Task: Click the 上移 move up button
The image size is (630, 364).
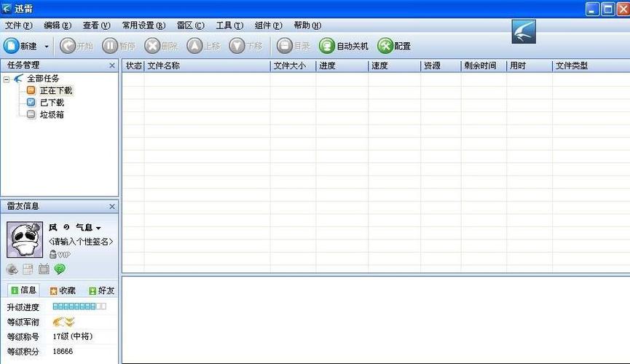Action: (203, 46)
